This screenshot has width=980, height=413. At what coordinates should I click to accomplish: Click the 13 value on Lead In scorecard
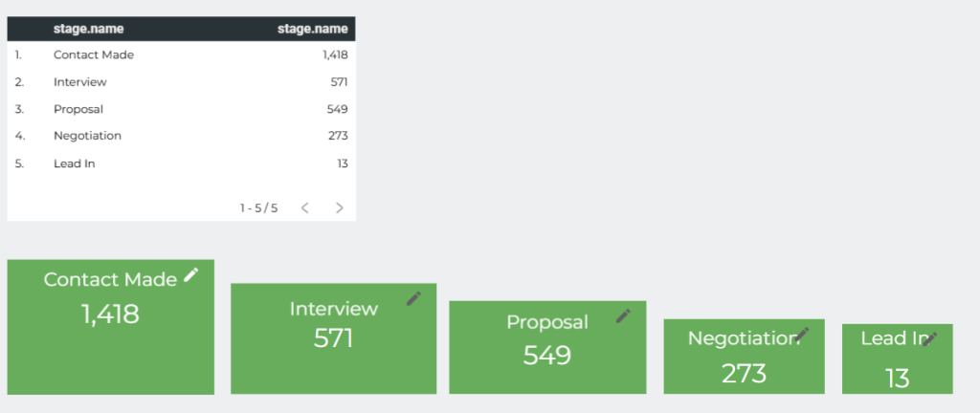[897, 378]
